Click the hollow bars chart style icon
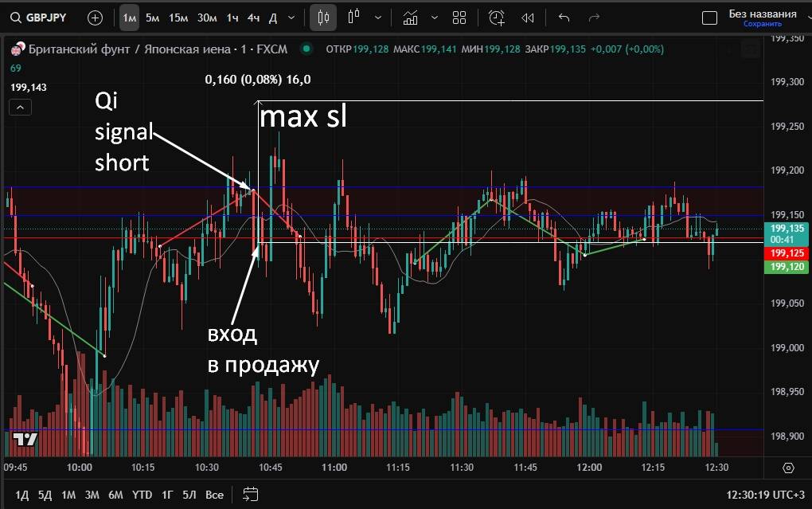812x509 pixels. coord(354,17)
